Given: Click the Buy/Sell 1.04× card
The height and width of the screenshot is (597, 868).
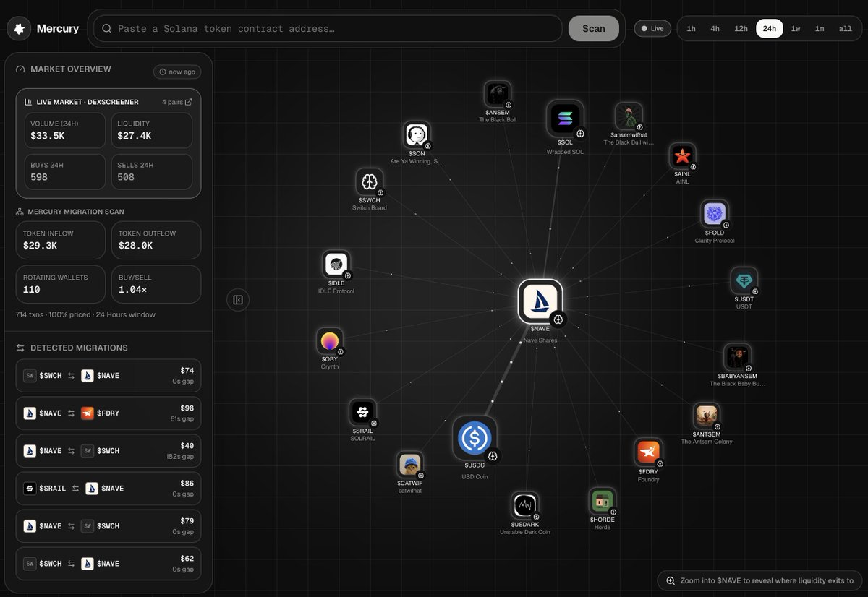Looking at the screenshot, I should pyautogui.click(x=156, y=284).
